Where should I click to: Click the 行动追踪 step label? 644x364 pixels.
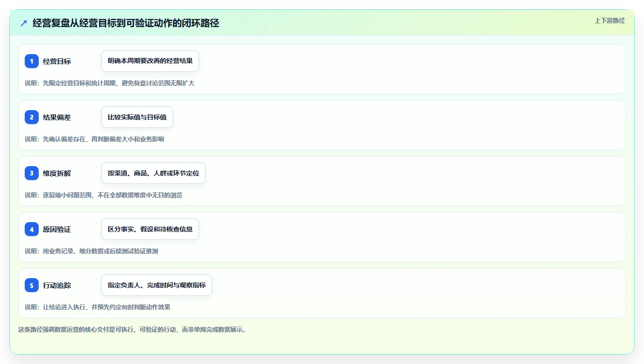[57, 285]
